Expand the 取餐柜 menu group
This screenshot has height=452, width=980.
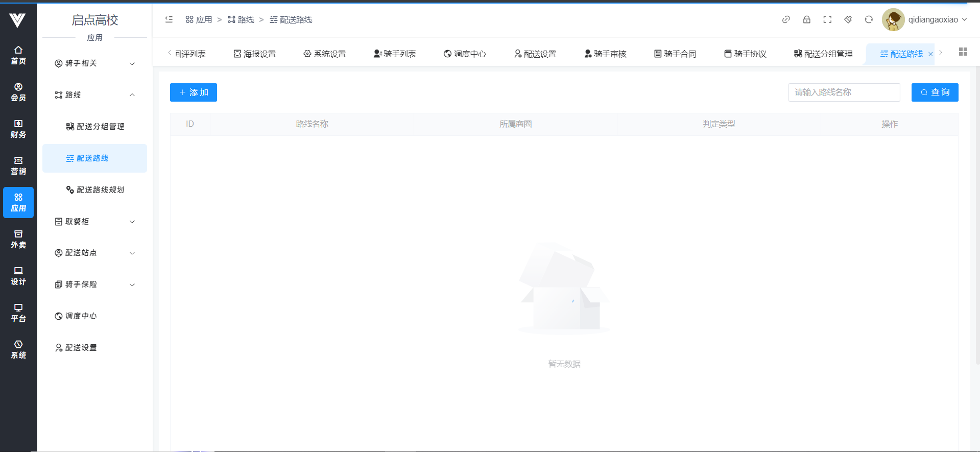coord(94,222)
